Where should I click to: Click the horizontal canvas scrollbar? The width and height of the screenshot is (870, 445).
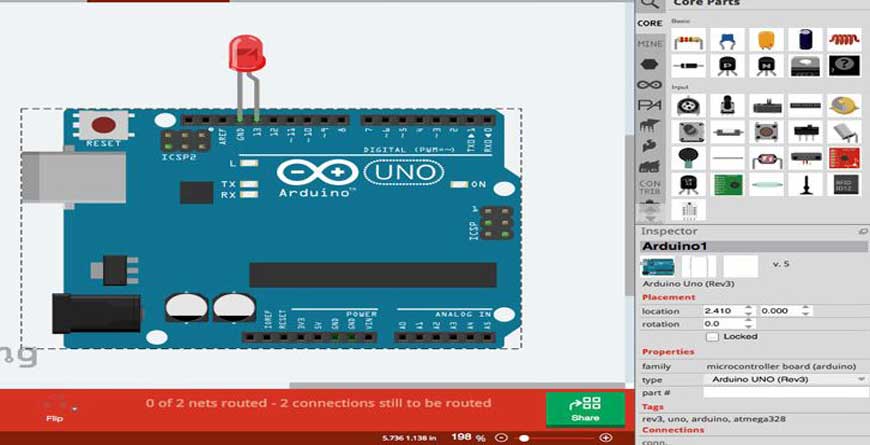coord(457,385)
